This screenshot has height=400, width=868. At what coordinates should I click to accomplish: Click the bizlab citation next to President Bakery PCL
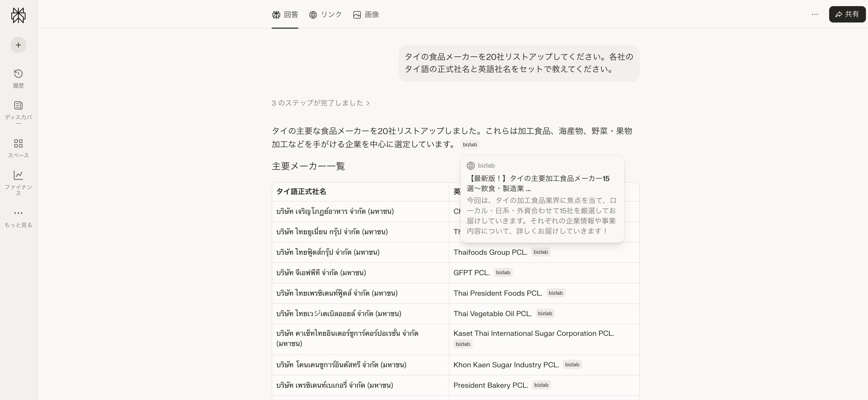tap(541, 385)
